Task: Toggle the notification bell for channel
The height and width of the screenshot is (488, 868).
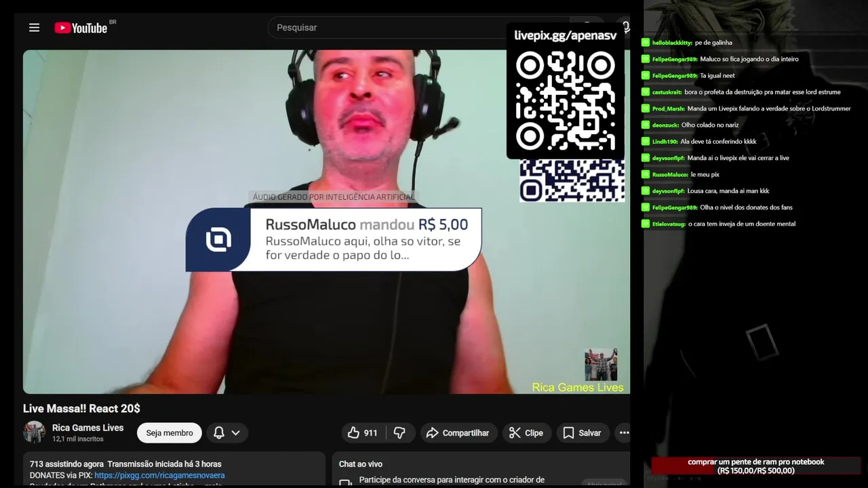Action: [x=219, y=433]
